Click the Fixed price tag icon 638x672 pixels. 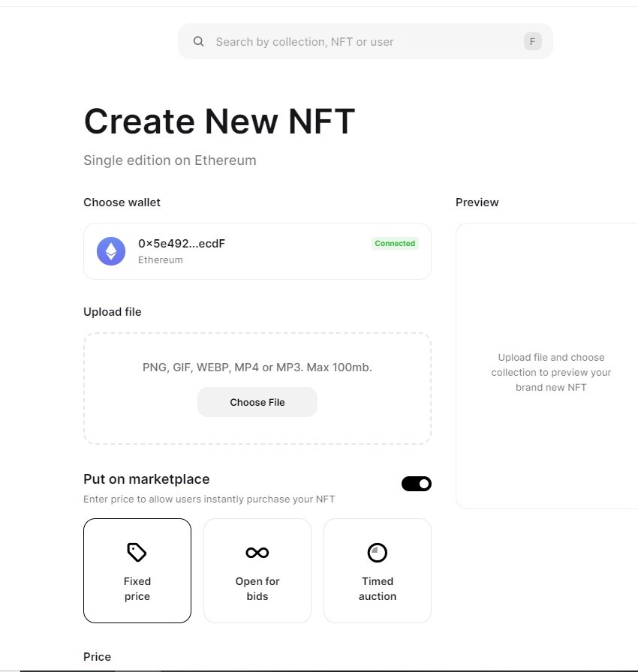pyautogui.click(x=137, y=553)
